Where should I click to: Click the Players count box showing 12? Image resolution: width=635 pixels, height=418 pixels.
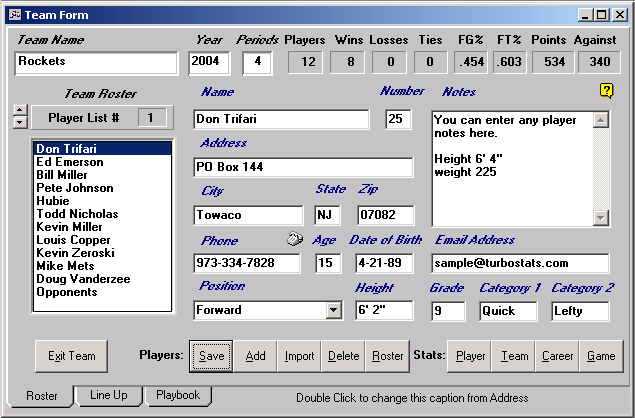tap(305, 62)
